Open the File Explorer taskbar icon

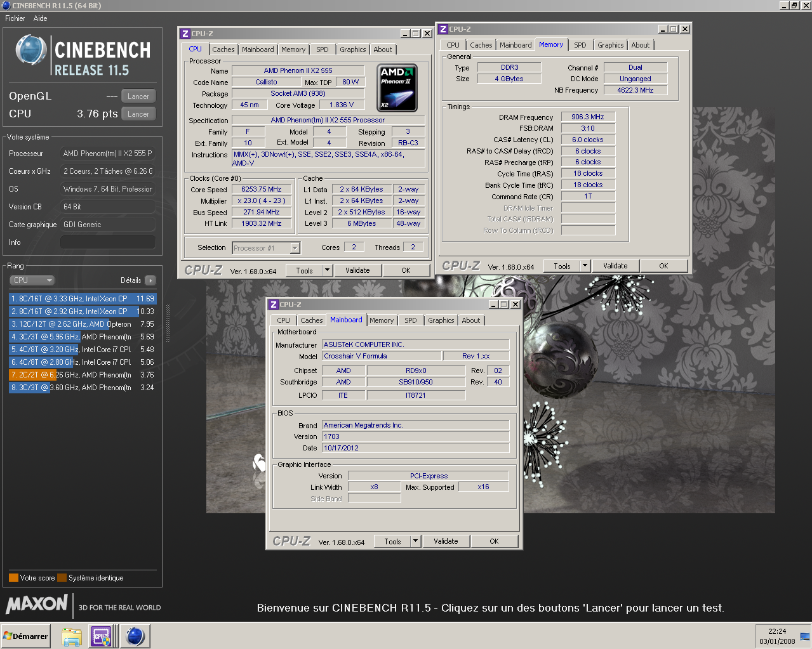click(72, 636)
